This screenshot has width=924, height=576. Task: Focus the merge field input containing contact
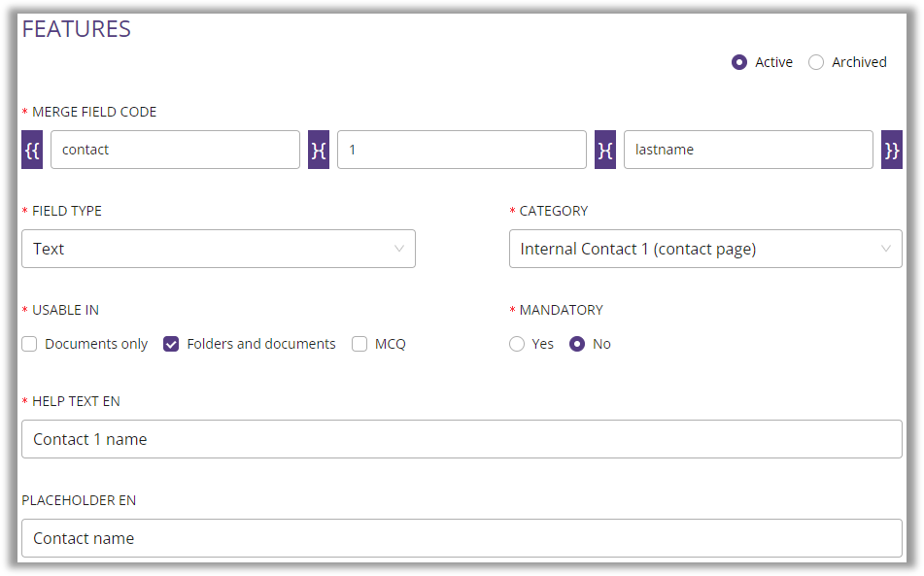(x=175, y=150)
